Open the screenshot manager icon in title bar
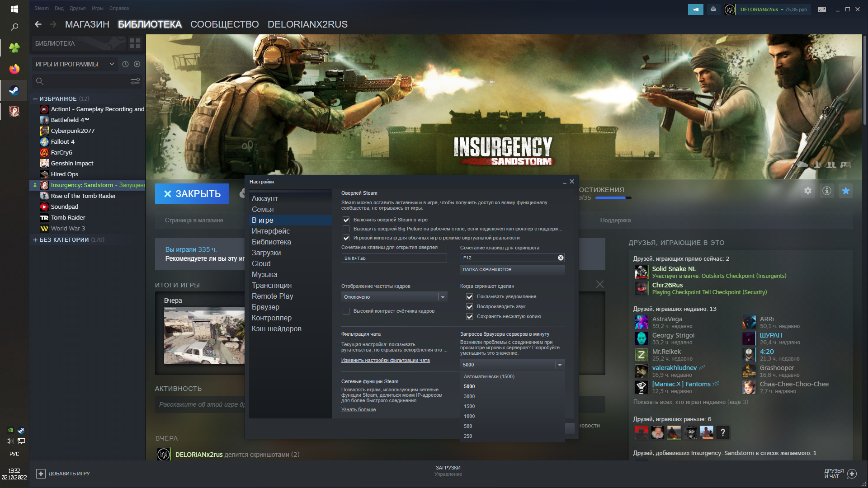The height and width of the screenshot is (488, 868). [822, 9]
